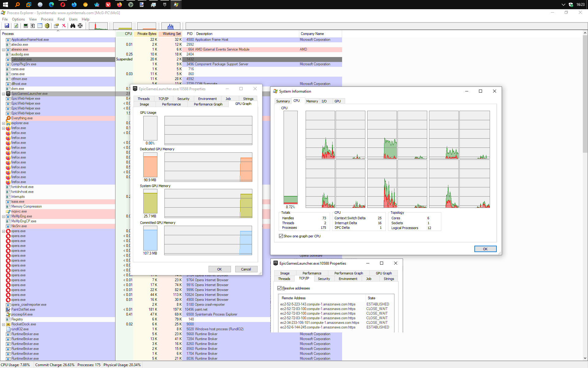Collapse the explorer.exe tree node
Screen dimensions: 588x368
coord(3,123)
